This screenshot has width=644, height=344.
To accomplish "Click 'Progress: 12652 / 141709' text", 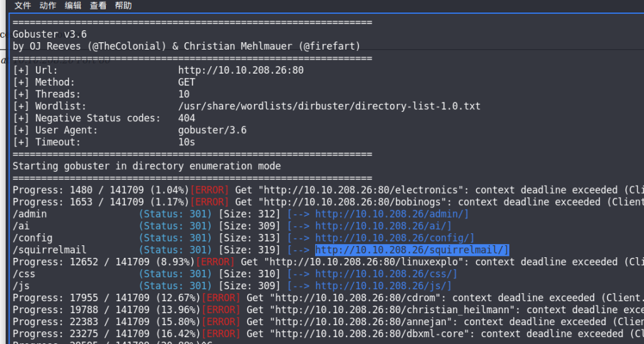I will [81, 262].
